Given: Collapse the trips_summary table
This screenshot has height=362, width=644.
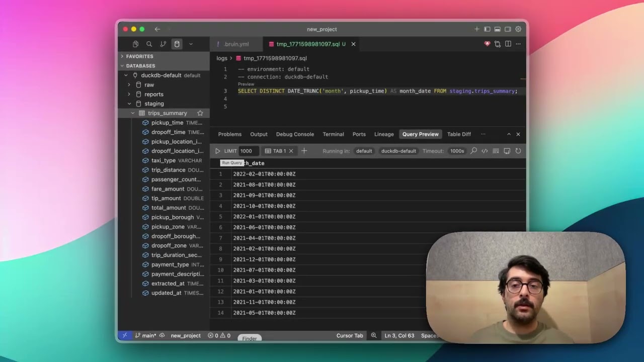Looking at the screenshot, I should coord(133,113).
